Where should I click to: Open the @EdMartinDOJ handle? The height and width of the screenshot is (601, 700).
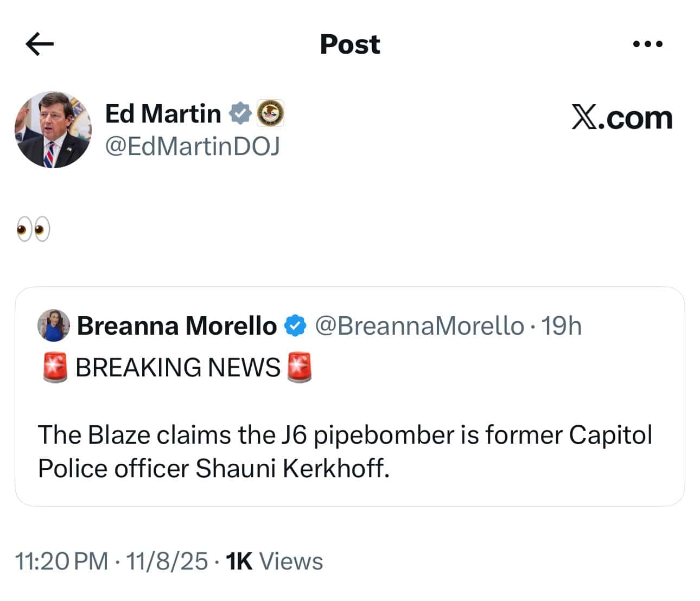(192, 146)
